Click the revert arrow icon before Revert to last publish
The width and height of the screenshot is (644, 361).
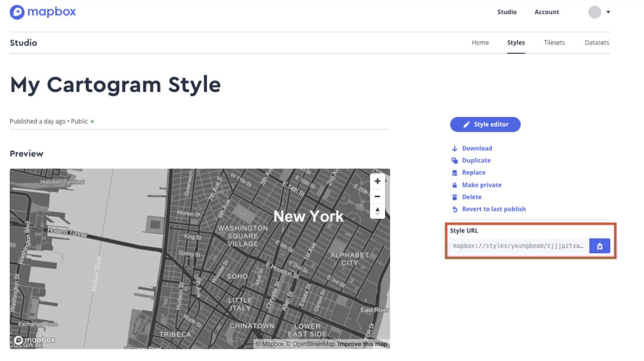[x=455, y=209]
